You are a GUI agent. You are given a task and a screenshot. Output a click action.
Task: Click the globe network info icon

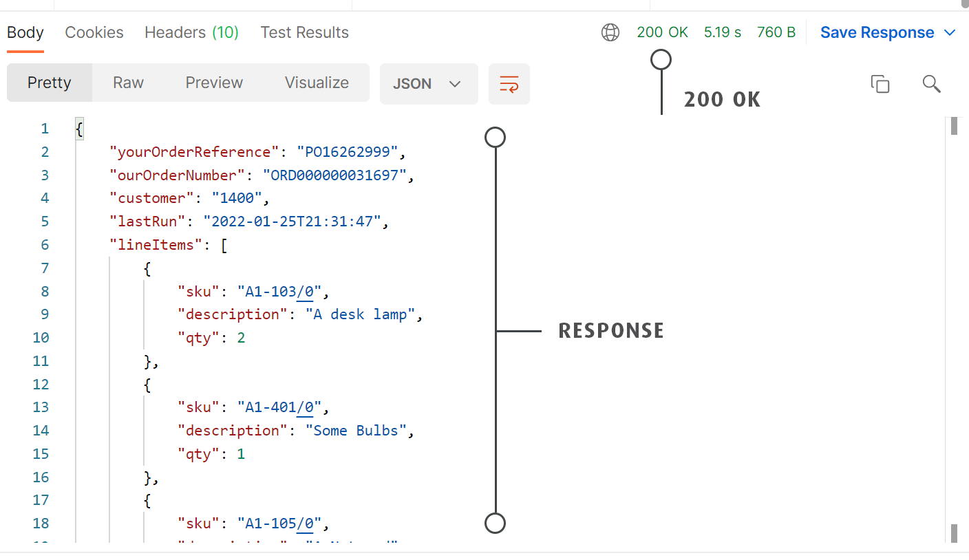[x=610, y=32]
